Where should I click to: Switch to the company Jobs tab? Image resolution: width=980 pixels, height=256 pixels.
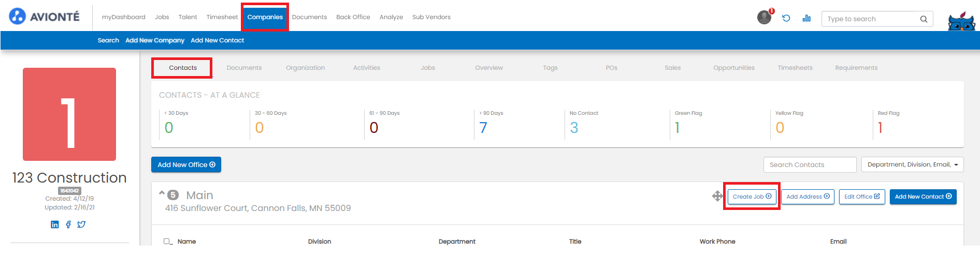point(428,68)
